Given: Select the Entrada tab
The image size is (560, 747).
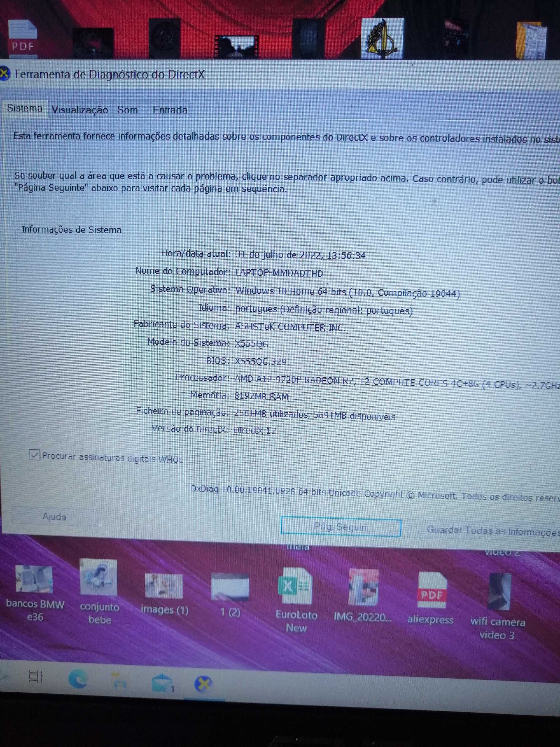Looking at the screenshot, I should tap(169, 110).
